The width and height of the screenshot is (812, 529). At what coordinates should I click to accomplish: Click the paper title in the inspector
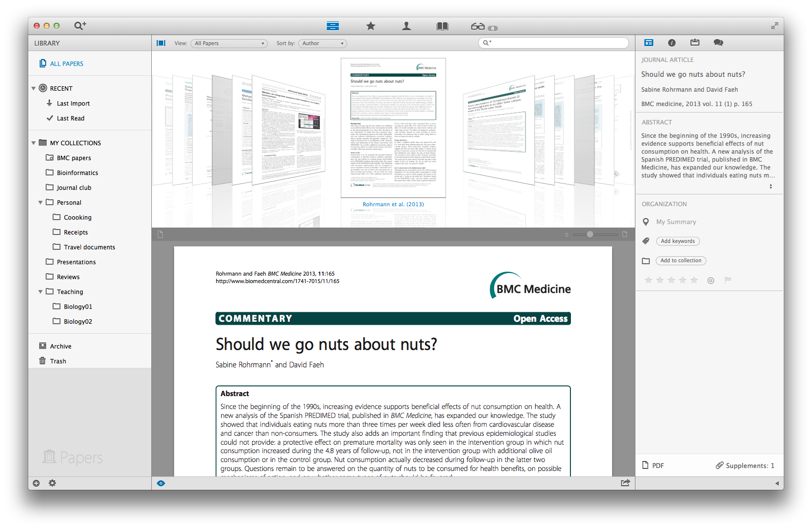click(693, 74)
